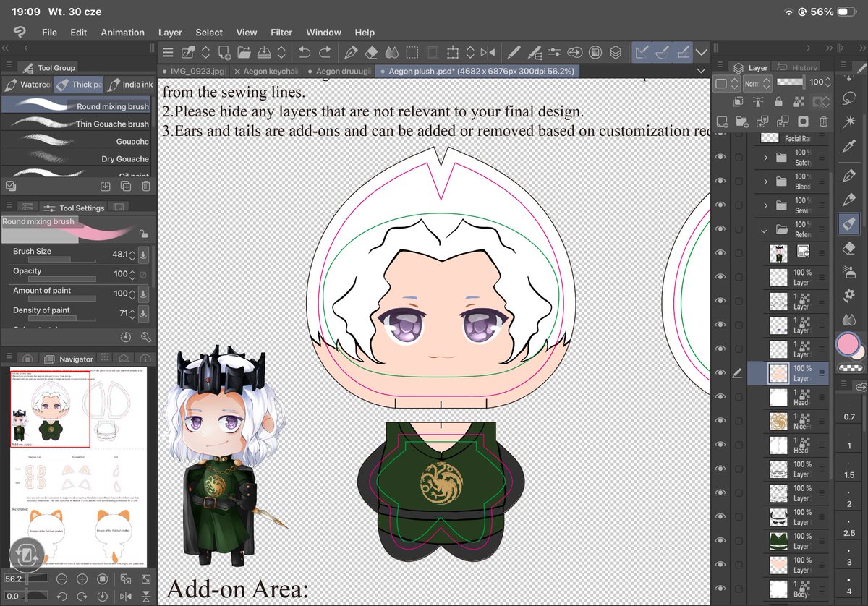
Task: Click the Clear eraser icon in command bar
Action: coord(371,52)
